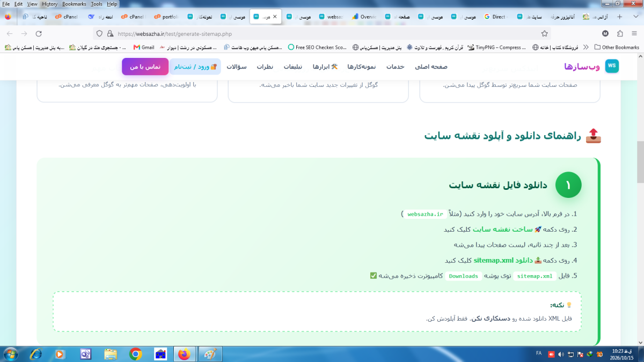Open the extensions puzzle icon in toolbar

tap(620, 33)
